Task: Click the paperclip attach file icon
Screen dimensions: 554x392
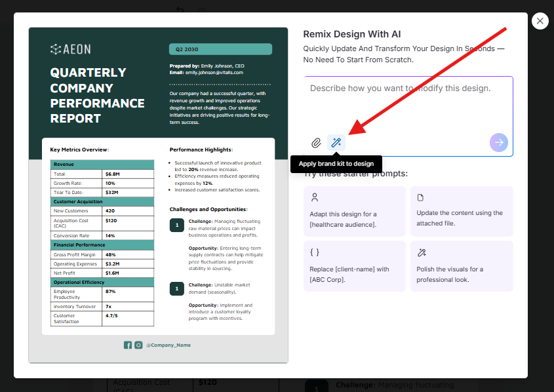Action: [x=316, y=142]
